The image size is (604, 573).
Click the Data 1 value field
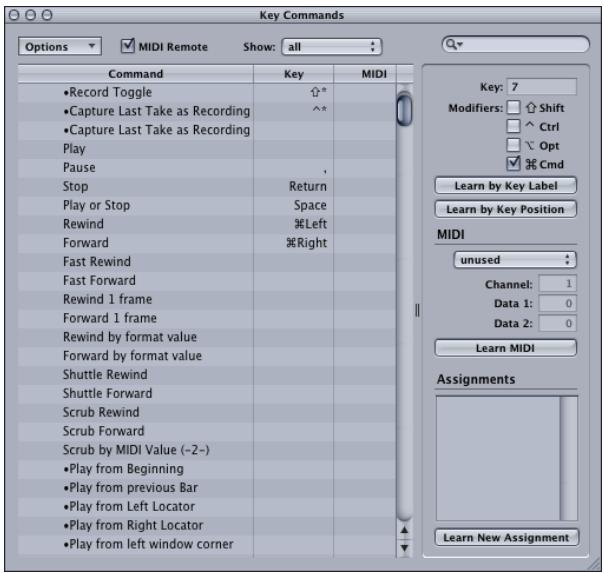tap(557, 303)
